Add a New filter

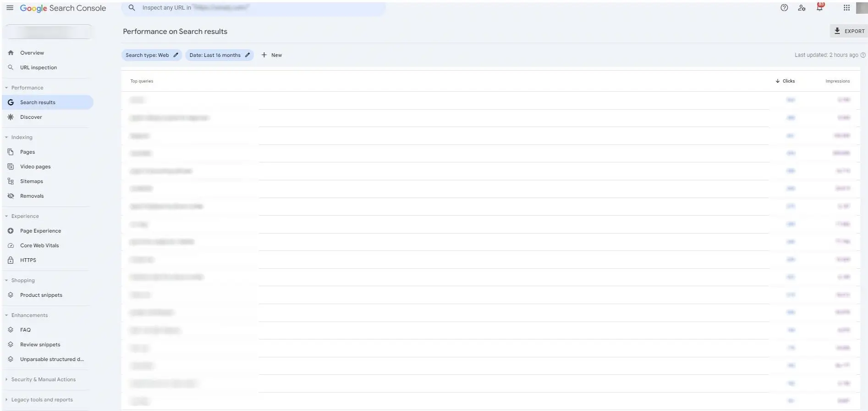(271, 55)
